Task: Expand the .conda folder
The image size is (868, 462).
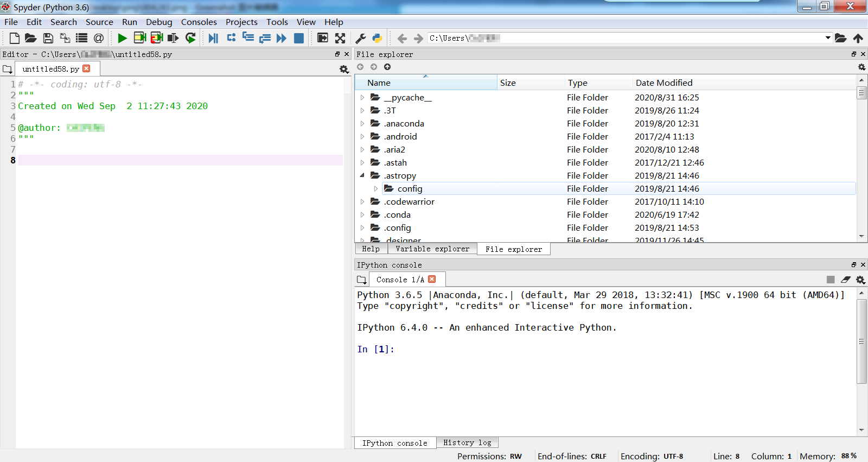Action: pyautogui.click(x=362, y=215)
